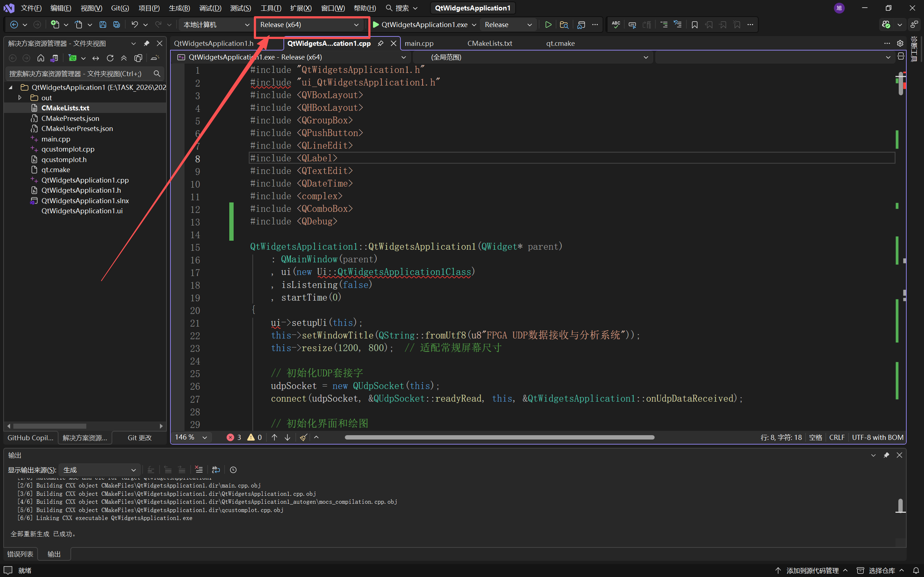Switch to the main.cpp editor tab
The image size is (924, 577).
click(419, 44)
